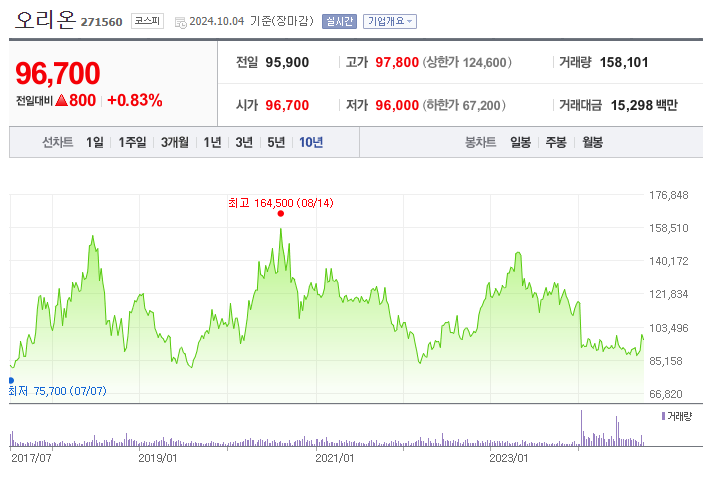Image resolution: width=703 pixels, height=478 pixels.
Task: Click the stock code 271560
Action: pos(101,22)
